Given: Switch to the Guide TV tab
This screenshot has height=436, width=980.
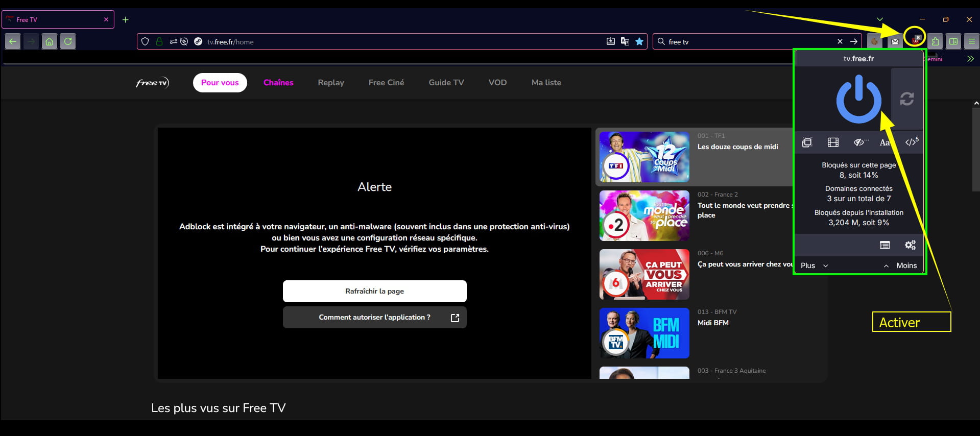Looking at the screenshot, I should 446,83.
